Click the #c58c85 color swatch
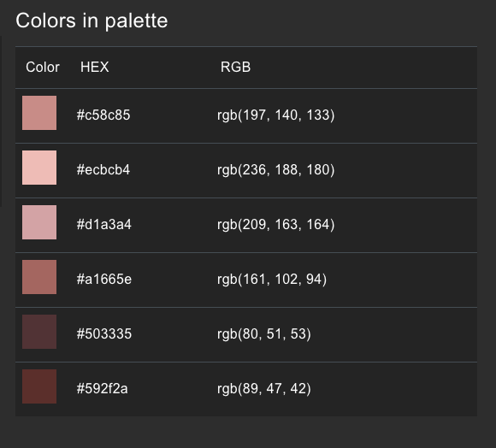The image size is (496, 448). point(39,113)
